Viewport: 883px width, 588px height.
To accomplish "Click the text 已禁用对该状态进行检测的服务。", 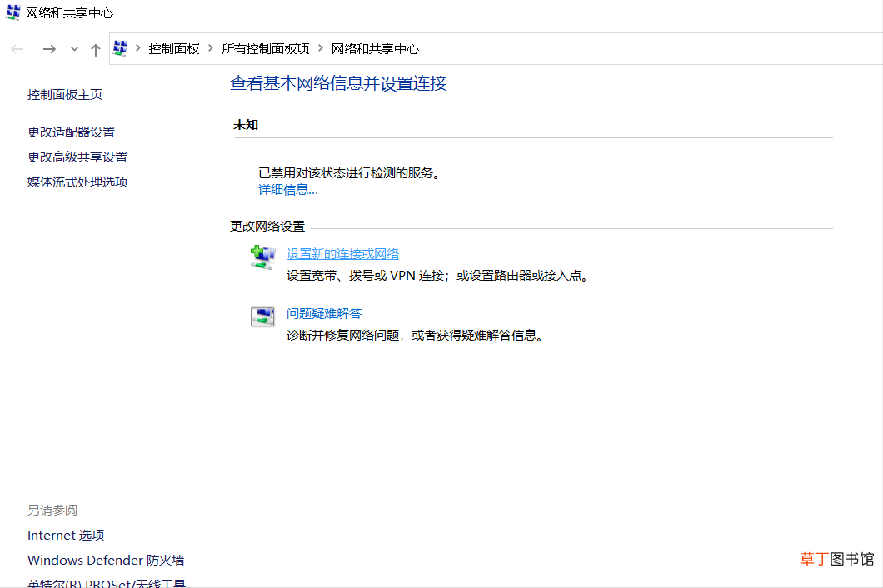I will [x=349, y=173].
